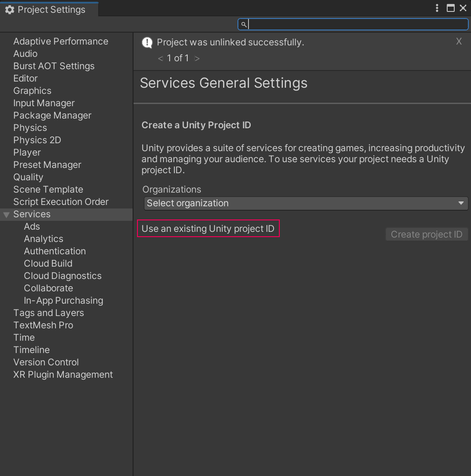Open the Ads service settings
The image size is (471, 476).
click(x=32, y=227)
